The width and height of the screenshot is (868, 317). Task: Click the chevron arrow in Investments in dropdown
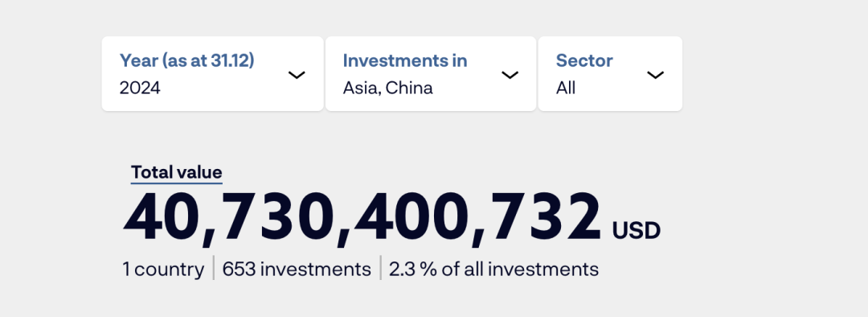pyautogui.click(x=510, y=75)
